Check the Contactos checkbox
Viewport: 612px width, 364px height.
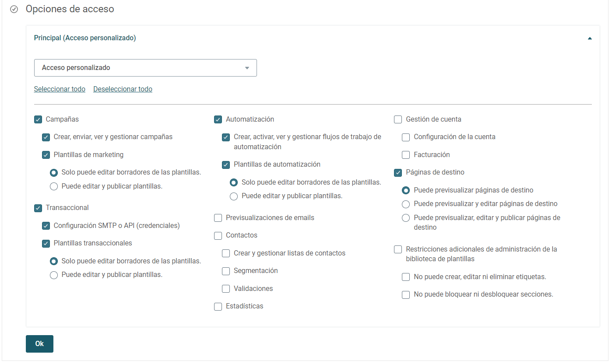pos(218,236)
